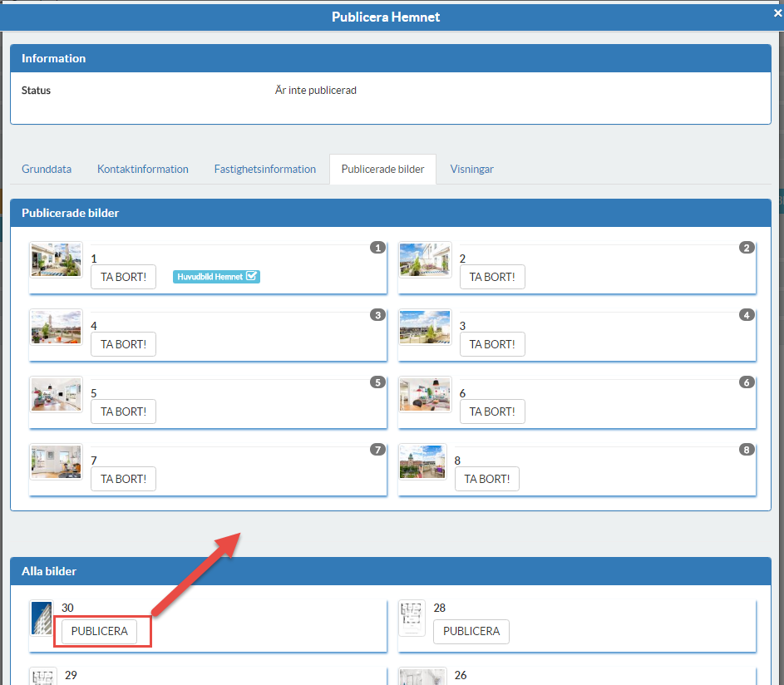
Task: Open the thumbnail labeled 7
Action: pyautogui.click(x=56, y=462)
